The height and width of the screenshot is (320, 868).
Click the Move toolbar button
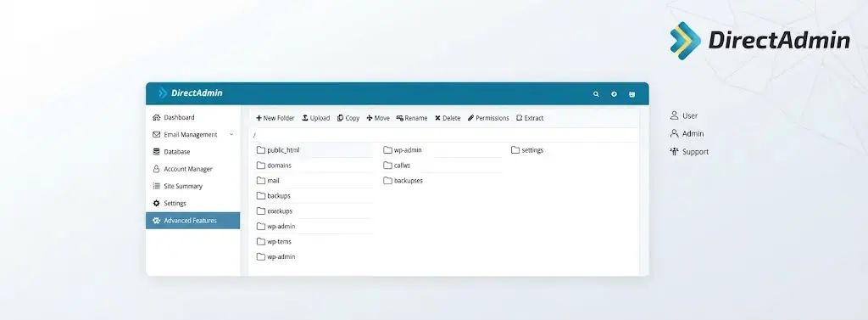tap(378, 118)
